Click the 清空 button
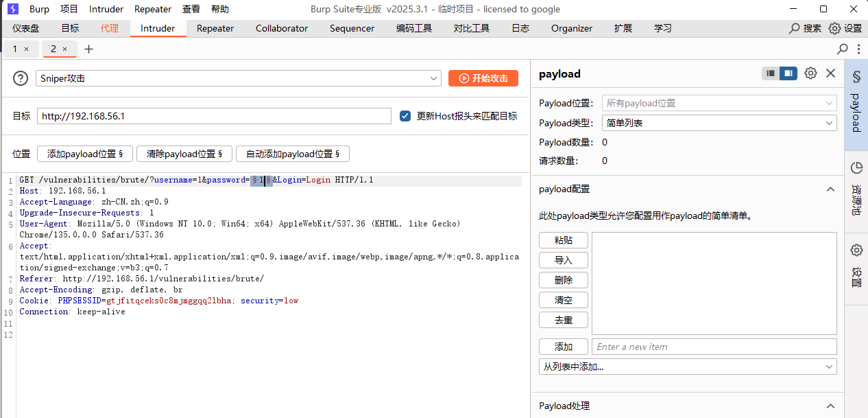This screenshot has height=418, width=868. pyautogui.click(x=564, y=300)
